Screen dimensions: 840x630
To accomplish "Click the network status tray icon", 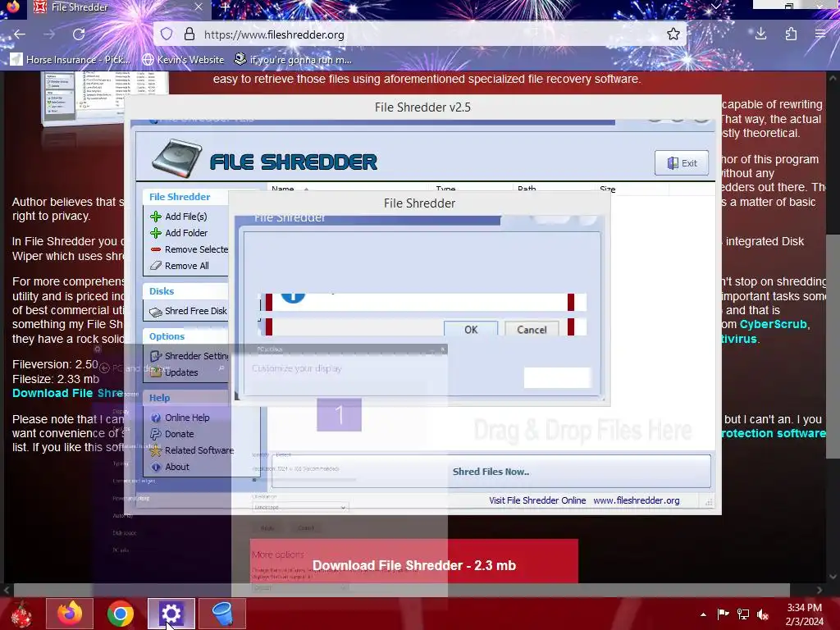I will coord(743,614).
